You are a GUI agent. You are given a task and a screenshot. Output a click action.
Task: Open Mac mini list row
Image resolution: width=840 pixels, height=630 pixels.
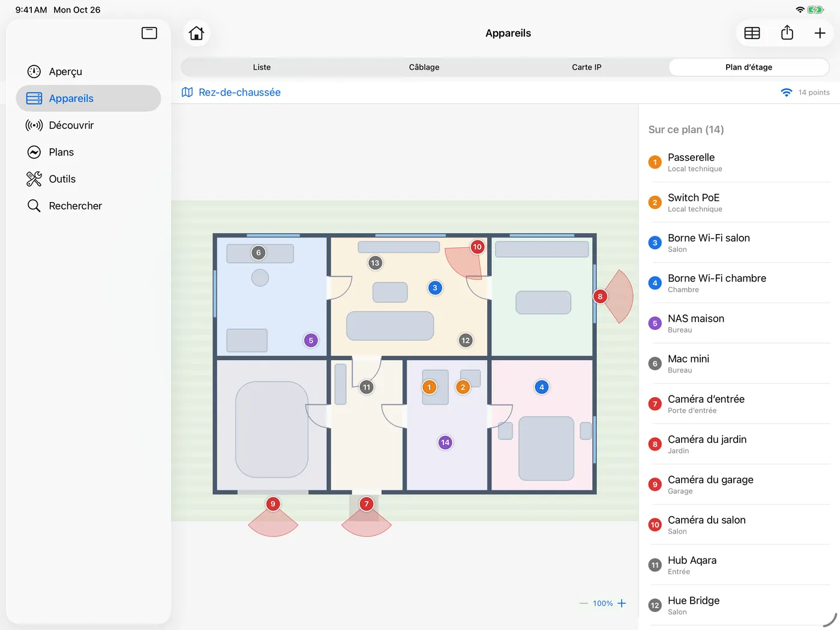[739, 363]
